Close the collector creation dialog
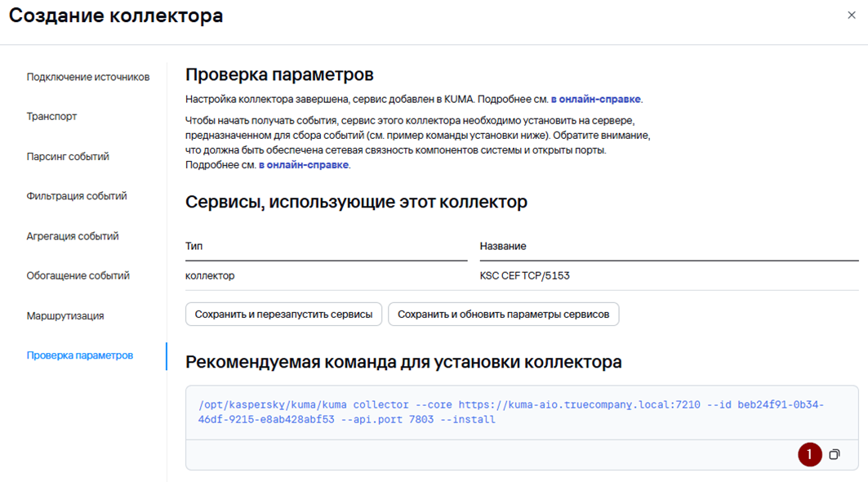868x482 pixels. [852, 15]
